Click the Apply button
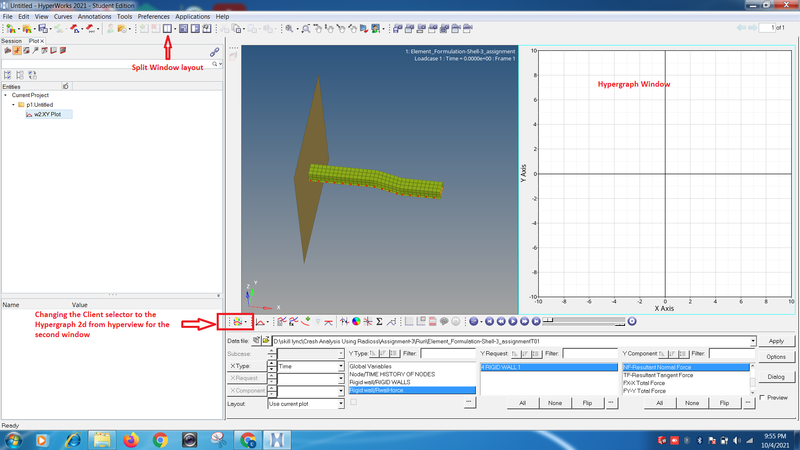 coord(776,341)
